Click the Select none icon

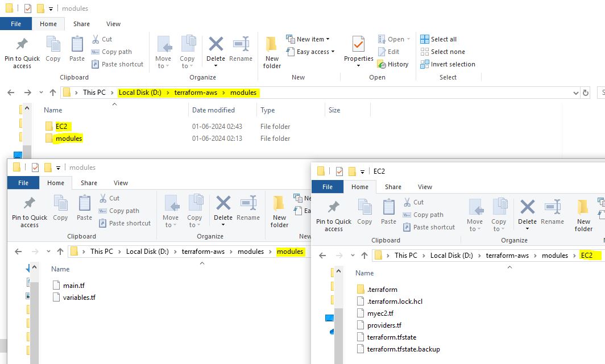pos(425,52)
